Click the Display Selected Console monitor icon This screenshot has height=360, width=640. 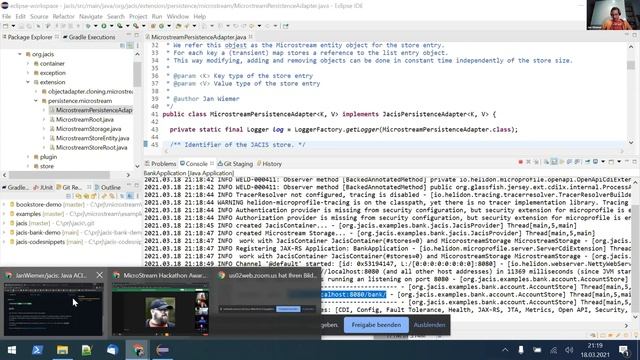596,162
